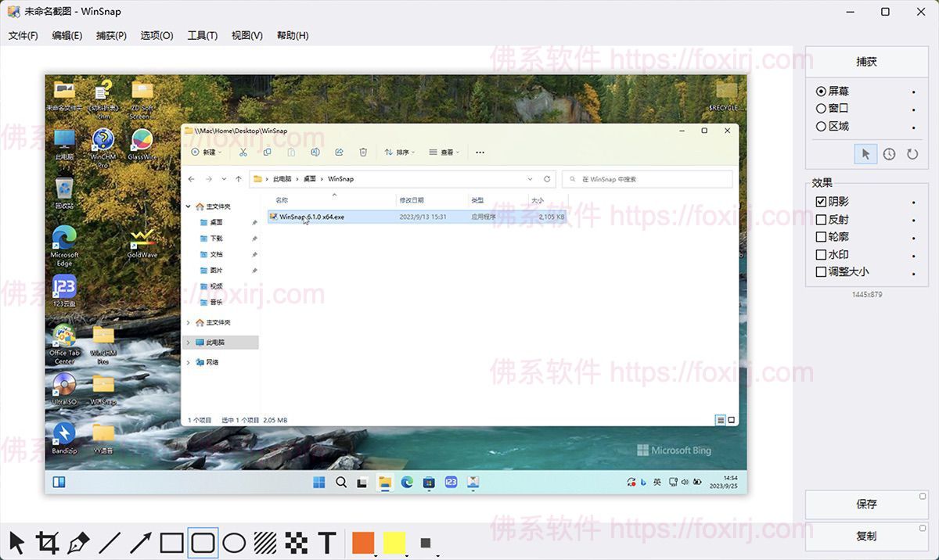This screenshot has width=939, height=560.
Task: Select the Text tool
Action: 327,542
